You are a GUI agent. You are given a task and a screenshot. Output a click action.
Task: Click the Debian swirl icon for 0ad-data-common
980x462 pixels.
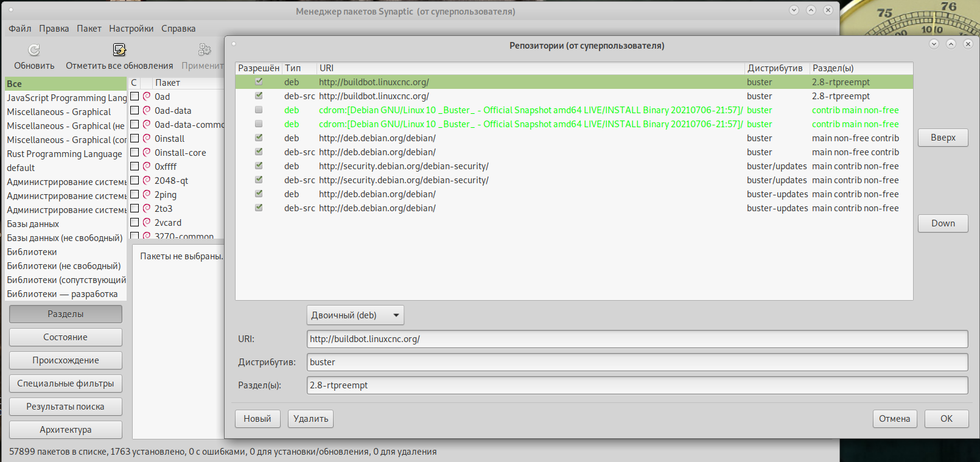click(x=147, y=124)
